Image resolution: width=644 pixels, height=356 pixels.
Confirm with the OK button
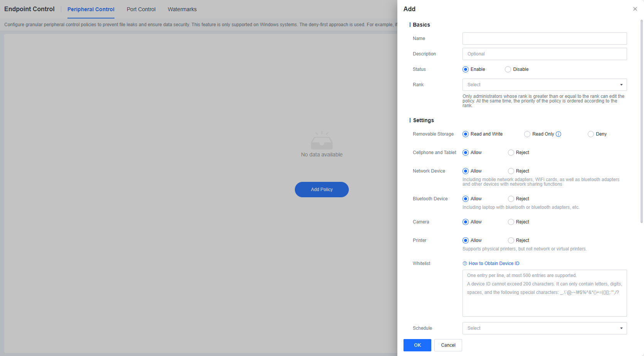pos(417,345)
